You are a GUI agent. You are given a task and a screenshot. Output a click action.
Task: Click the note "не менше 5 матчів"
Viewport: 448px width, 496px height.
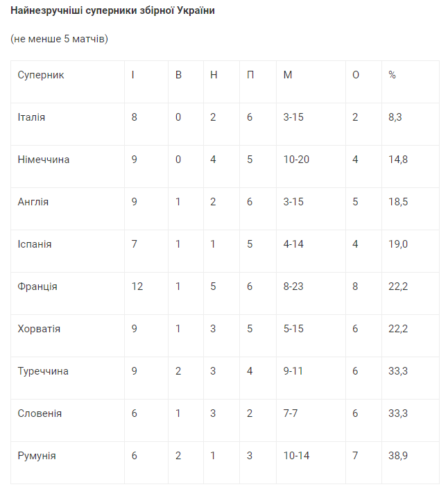point(59,39)
